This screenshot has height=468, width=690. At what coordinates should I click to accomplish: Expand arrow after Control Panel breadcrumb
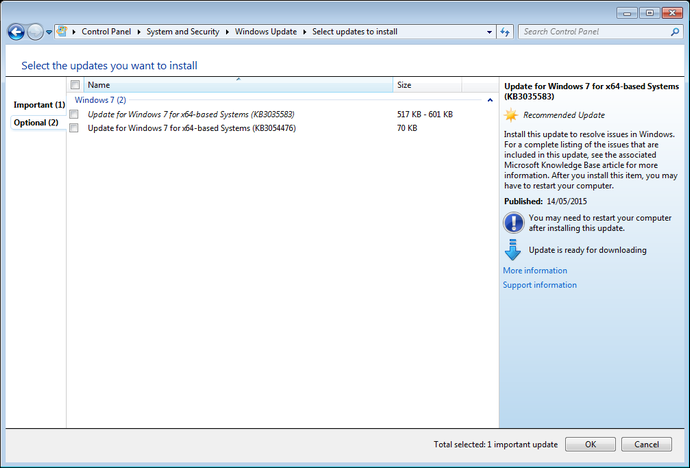139,32
